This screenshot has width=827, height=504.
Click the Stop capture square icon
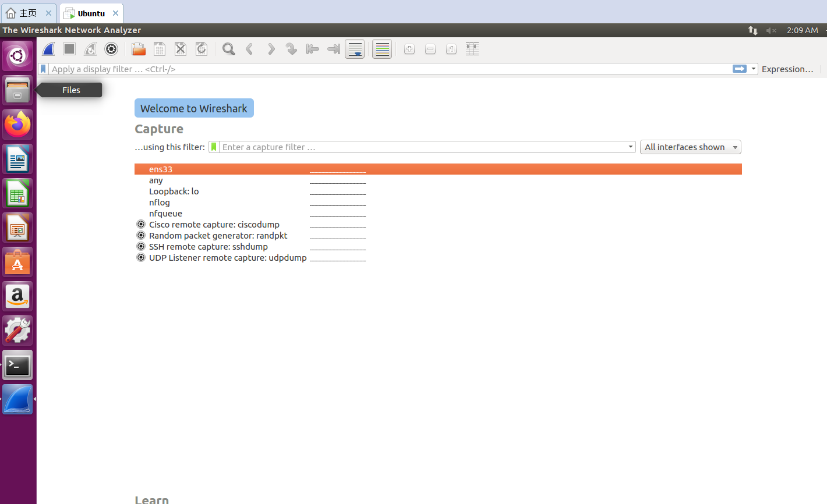click(x=69, y=49)
